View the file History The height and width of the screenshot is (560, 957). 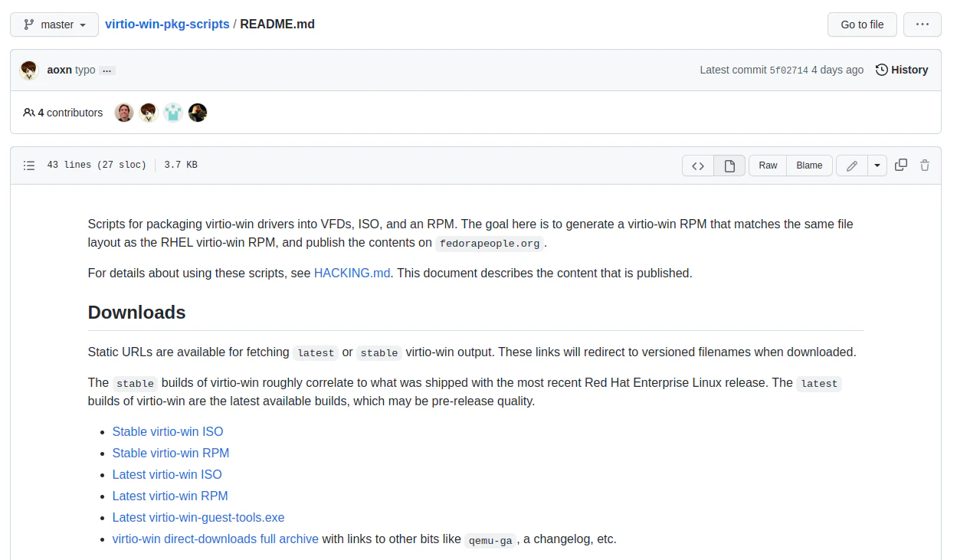[902, 70]
